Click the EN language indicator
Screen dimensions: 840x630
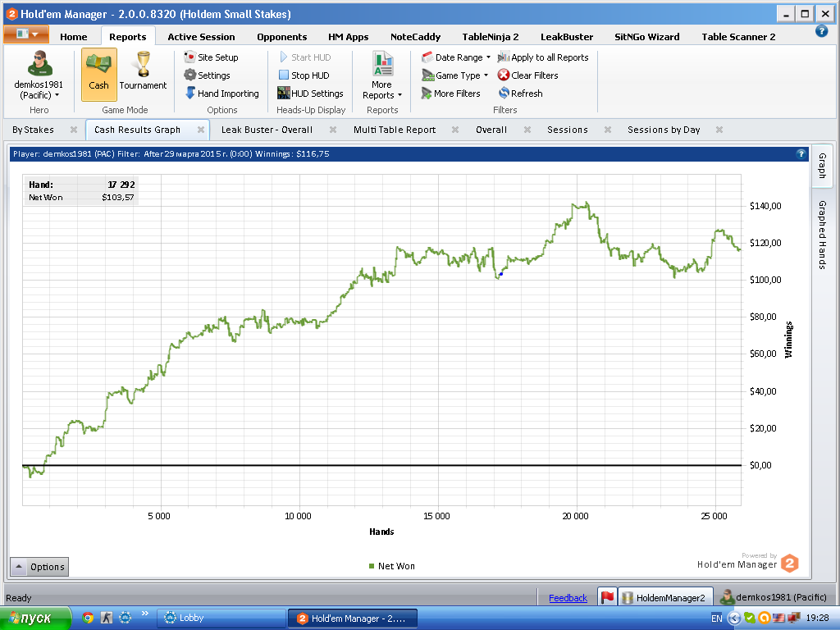[x=717, y=619]
